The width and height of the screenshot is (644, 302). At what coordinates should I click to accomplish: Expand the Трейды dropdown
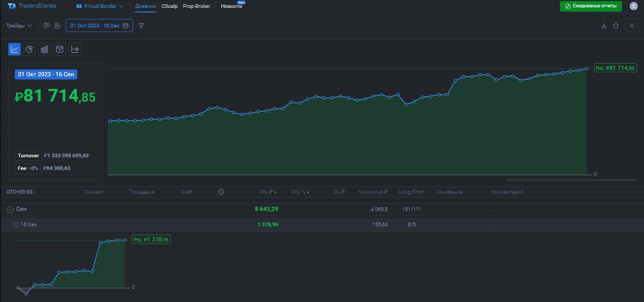(19, 25)
